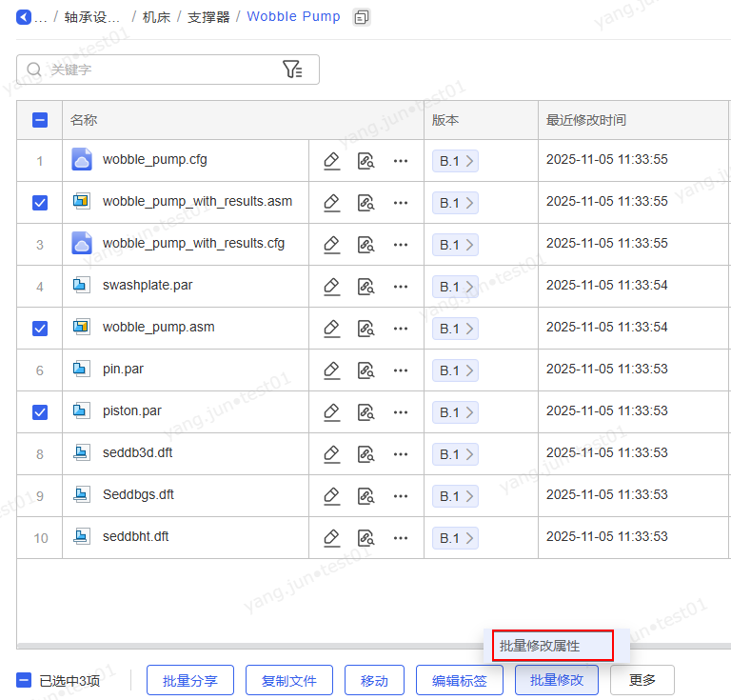
Task: Uncheck the wobble_pump_with_results.asm checkbox
Action: point(40,203)
